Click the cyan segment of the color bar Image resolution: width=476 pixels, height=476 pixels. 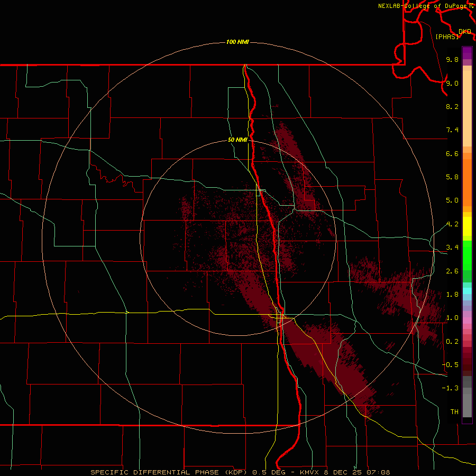point(467,291)
